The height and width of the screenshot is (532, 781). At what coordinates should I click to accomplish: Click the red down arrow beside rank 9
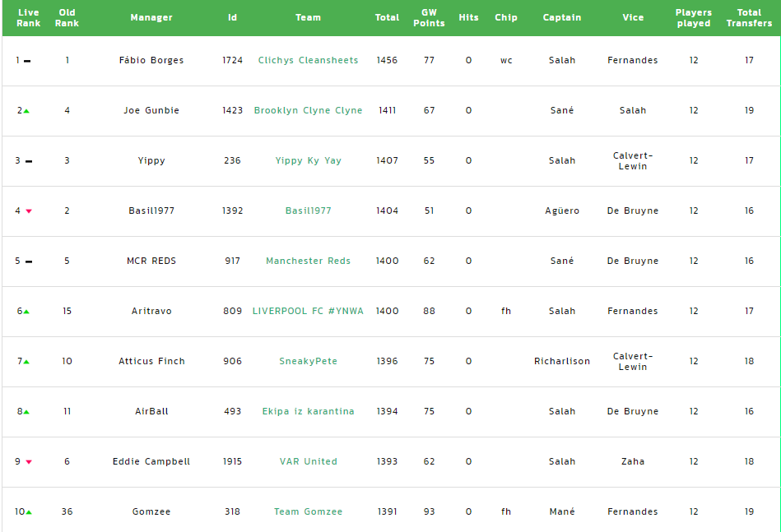pos(29,462)
